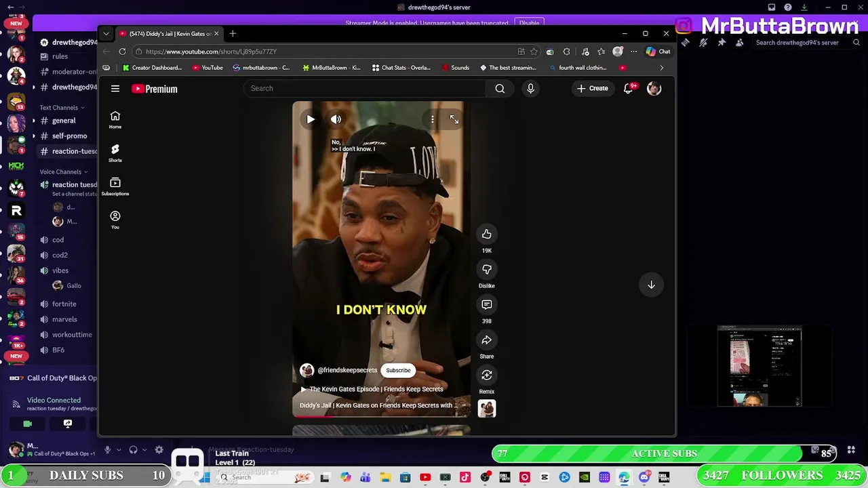The height and width of the screenshot is (488, 868).
Task: Open Discord pinned messages icon
Action: pyautogui.click(x=722, y=43)
